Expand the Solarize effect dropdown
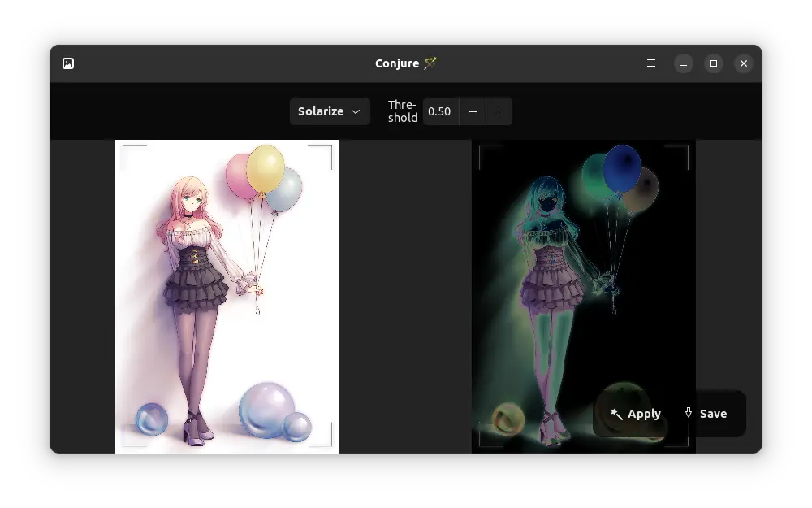 (329, 111)
